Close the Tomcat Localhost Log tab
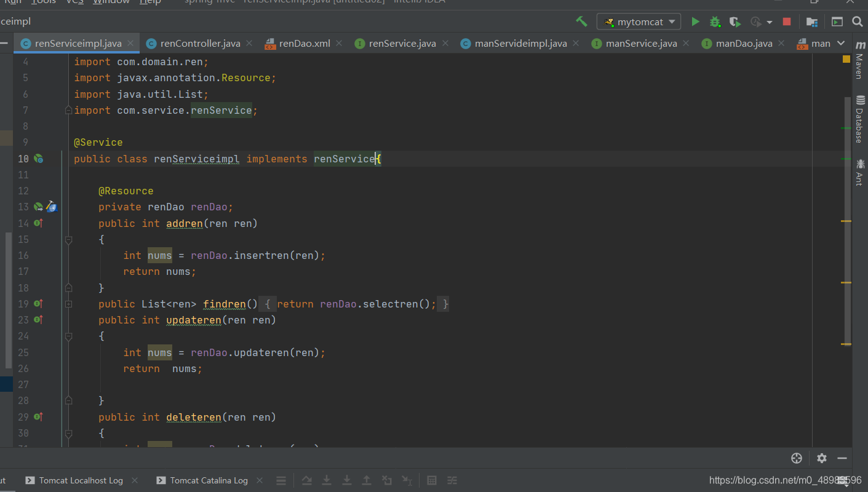Image resolution: width=868 pixels, height=492 pixels. click(x=135, y=480)
